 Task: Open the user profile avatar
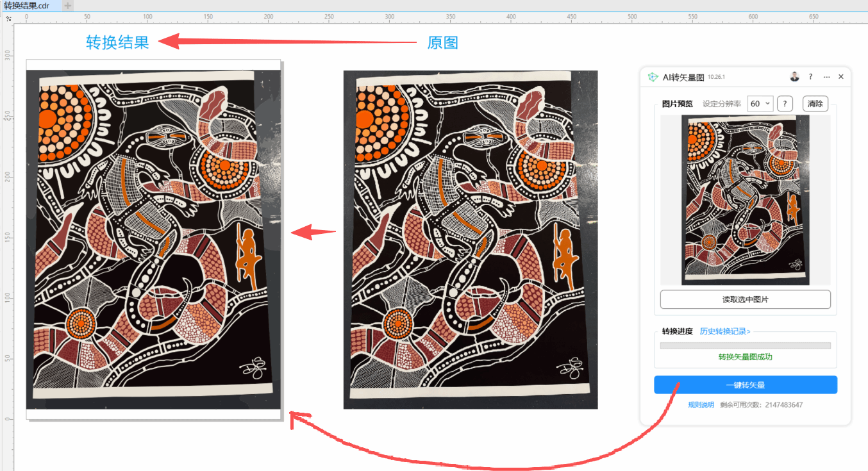[794, 77]
